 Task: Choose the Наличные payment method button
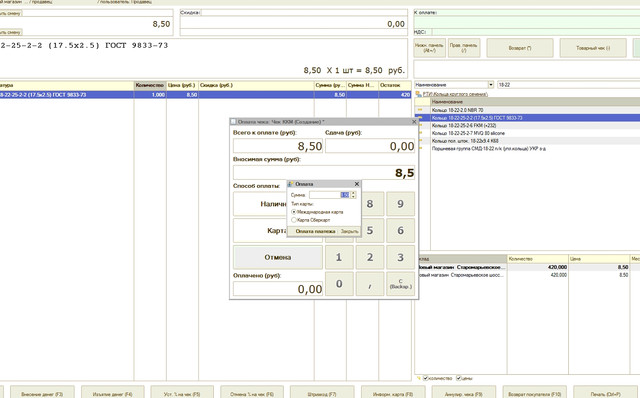click(278, 204)
